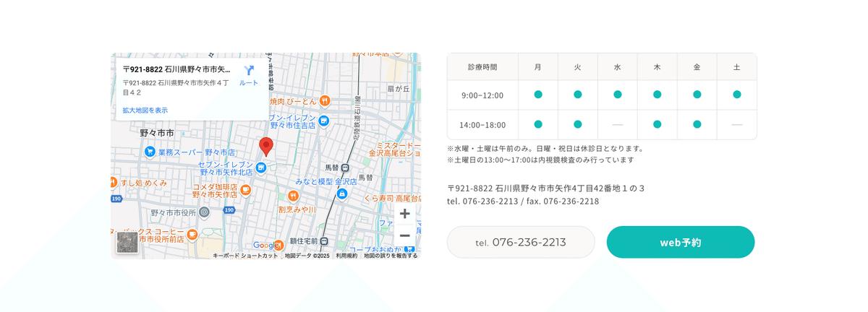Click ルート directions label
868x312 pixels.
[249, 83]
